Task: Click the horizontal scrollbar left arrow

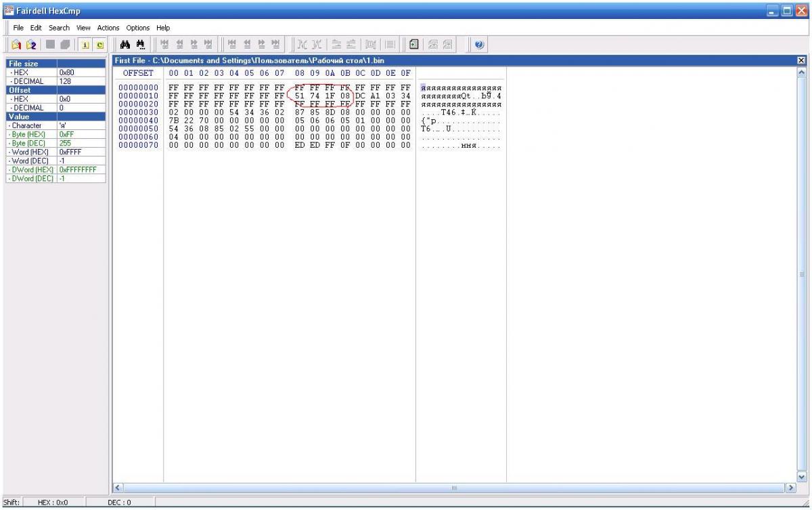Action: [x=118, y=488]
